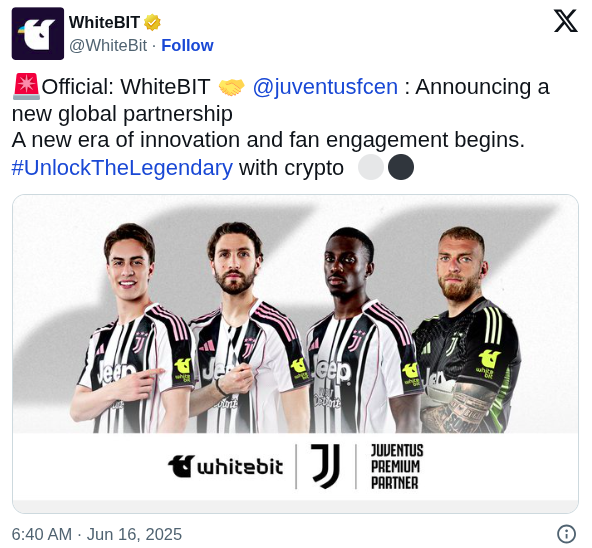Click the whitebit logo in image banner
The width and height of the screenshot is (592, 548).
(226, 467)
